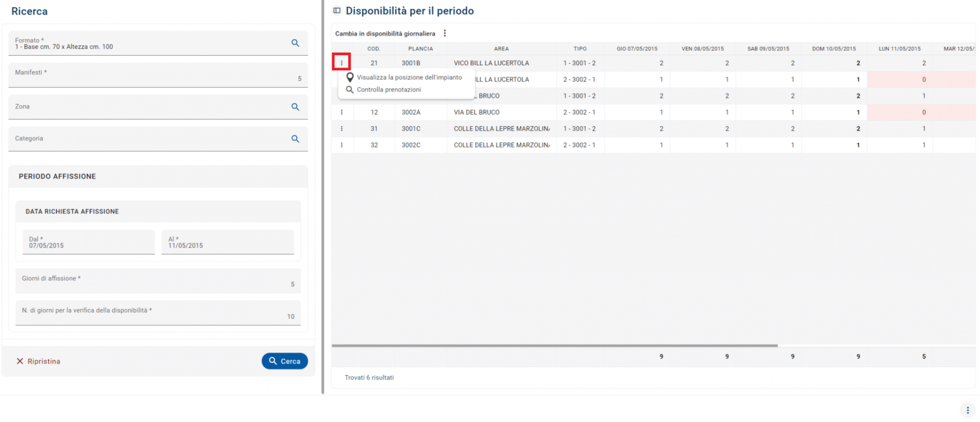Select Controlla prenotazioni menu entry

(388, 90)
